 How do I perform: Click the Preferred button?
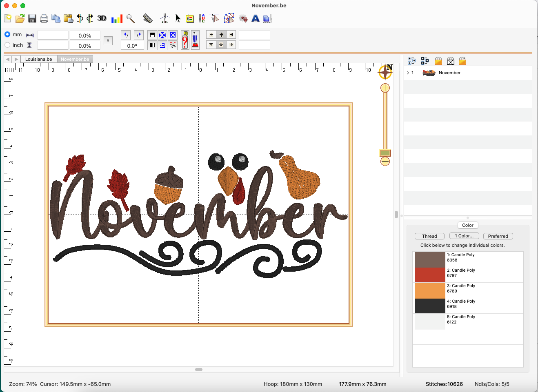coord(498,236)
